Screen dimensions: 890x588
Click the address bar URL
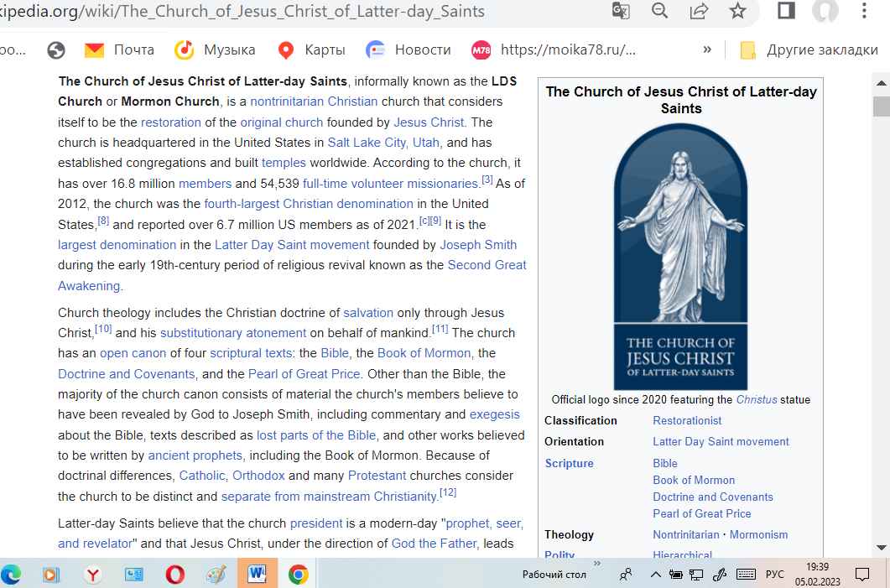[242, 12]
